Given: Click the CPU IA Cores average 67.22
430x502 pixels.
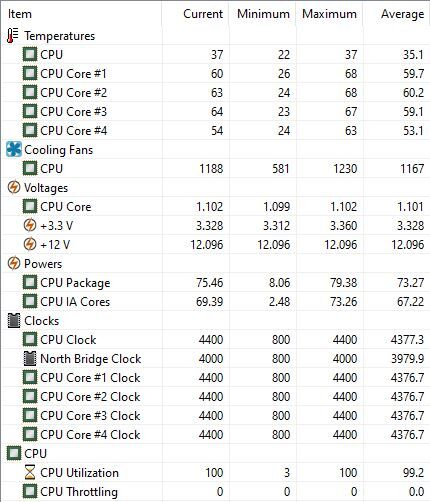Looking at the screenshot, I should click(x=410, y=302).
